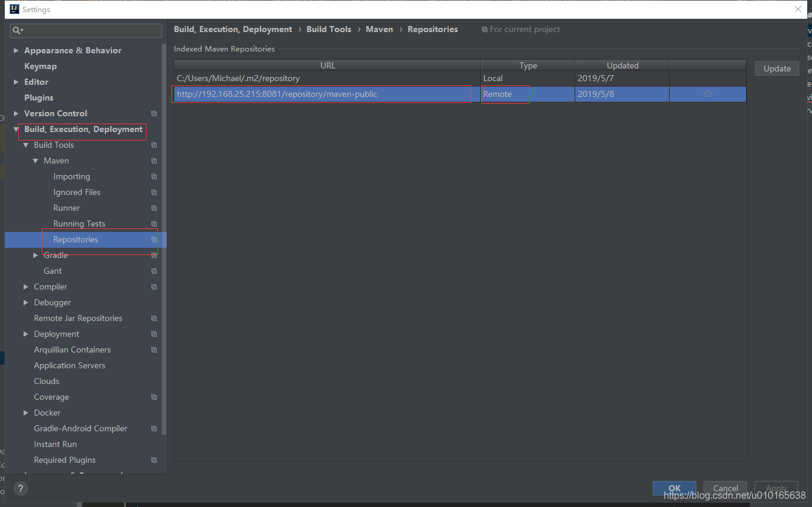Click Maven in the breadcrumb
This screenshot has width=812, height=507.
point(379,29)
